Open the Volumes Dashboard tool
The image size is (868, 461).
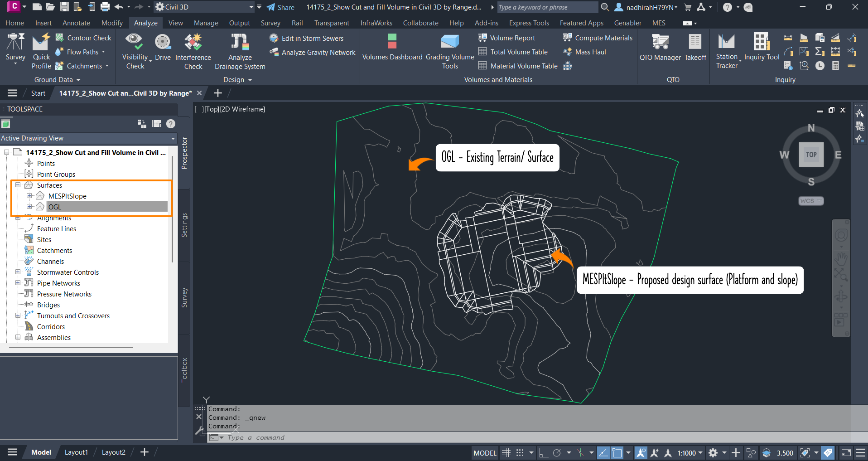pos(392,48)
